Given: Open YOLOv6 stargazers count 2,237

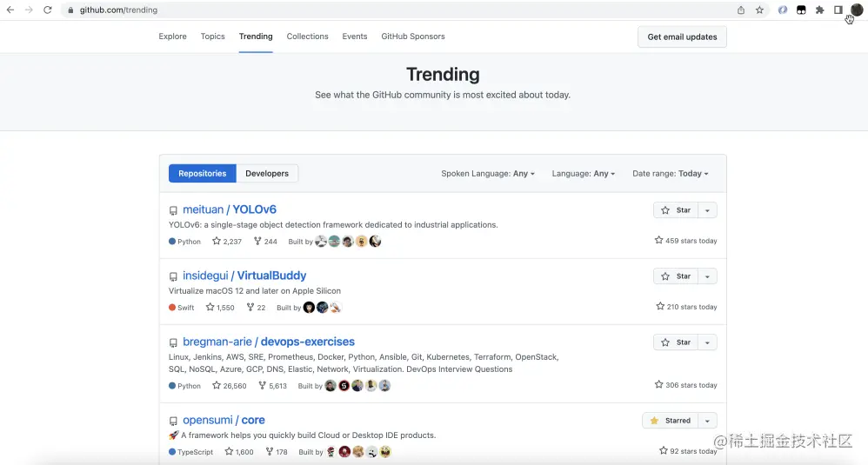Looking at the screenshot, I should point(227,241).
